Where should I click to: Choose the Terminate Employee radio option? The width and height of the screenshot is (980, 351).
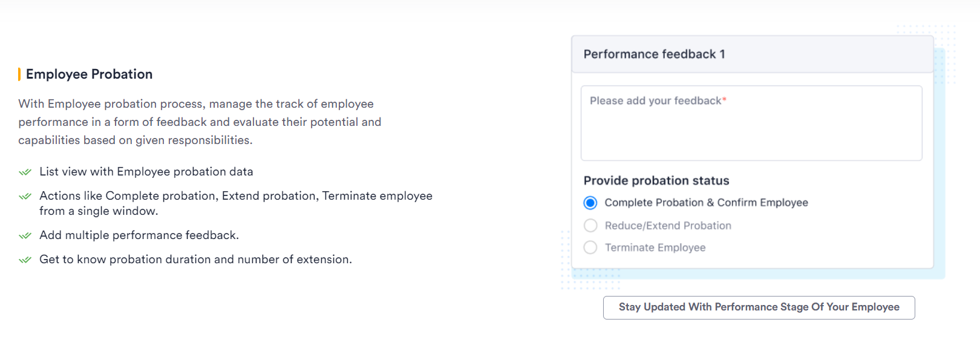pyautogui.click(x=590, y=248)
